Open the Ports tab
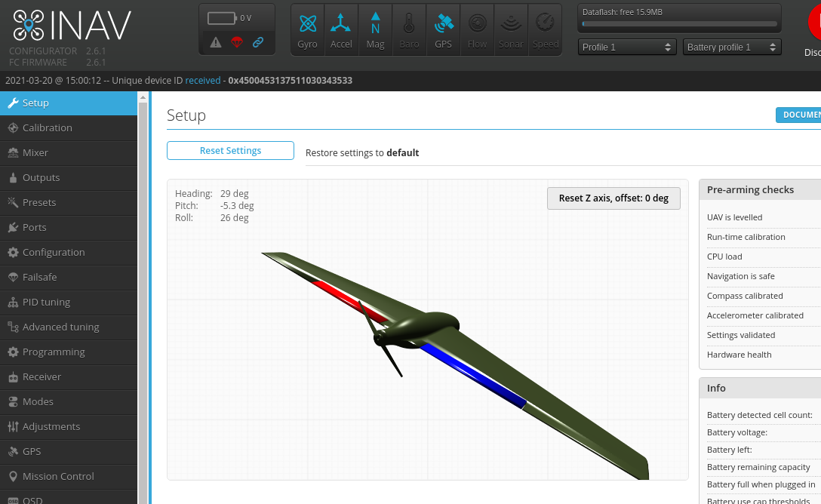821x504 pixels. pyautogui.click(x=69, y=227)
